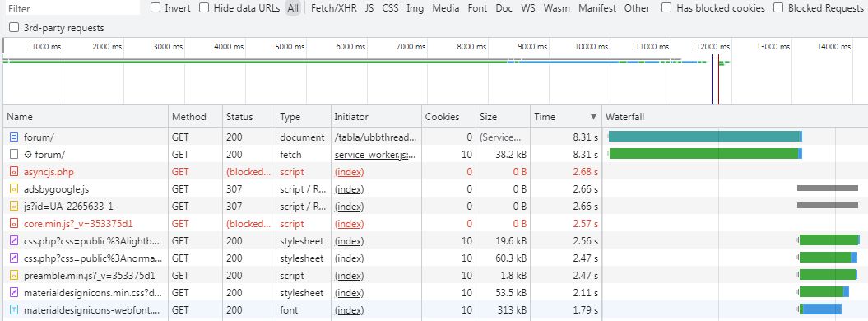Click stylesheet icon beside materialdesignicons.min.css
The image size is (868, 321).
coord(14,293)
